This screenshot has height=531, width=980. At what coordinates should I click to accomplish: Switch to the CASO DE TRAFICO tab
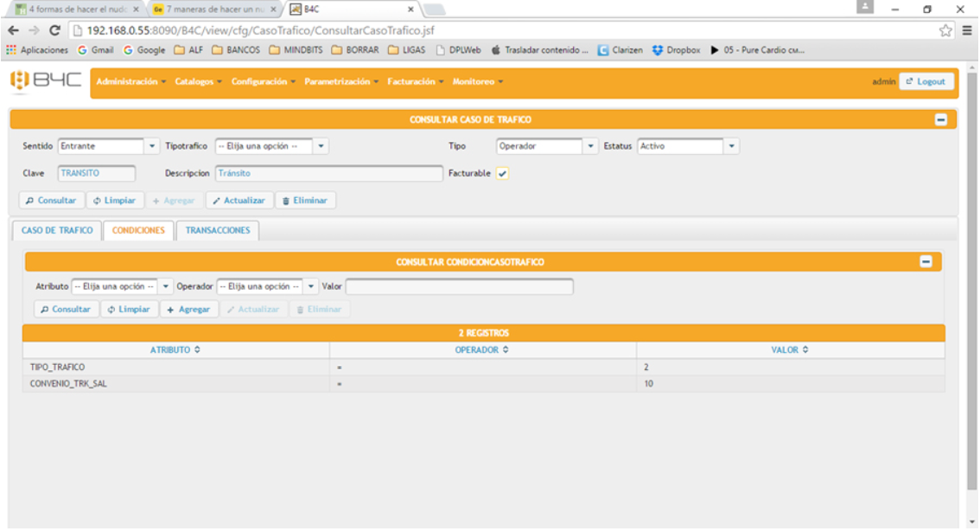57,230
